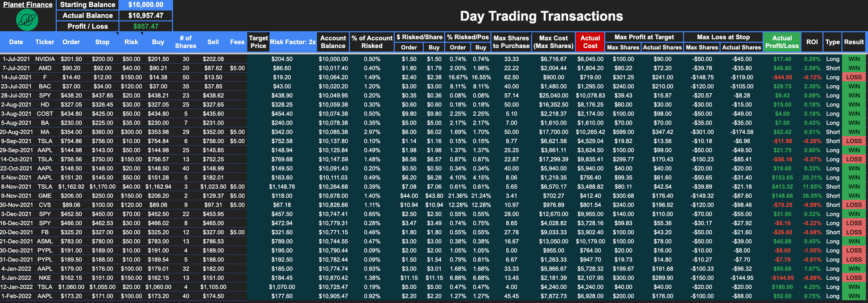868x303 pixels.
Task: Select the Ticker column header
Action: pyautogui.click(x=45, y=42)
